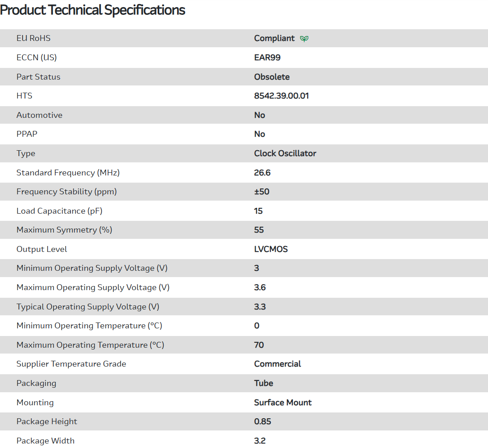Click the Automotive row label
The height and width of the screenshot is (448, 488).
(x=39, y=115)
